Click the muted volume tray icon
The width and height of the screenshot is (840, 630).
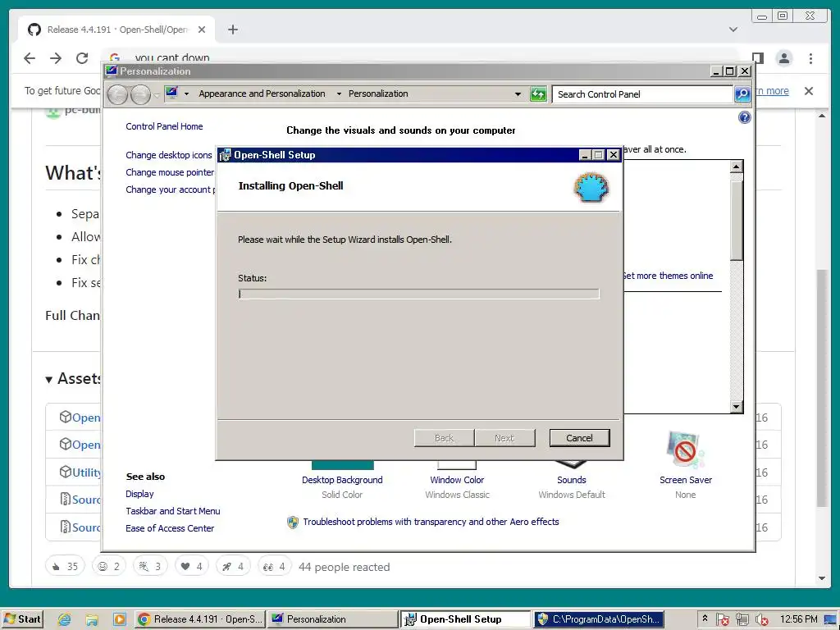[762, 620]
